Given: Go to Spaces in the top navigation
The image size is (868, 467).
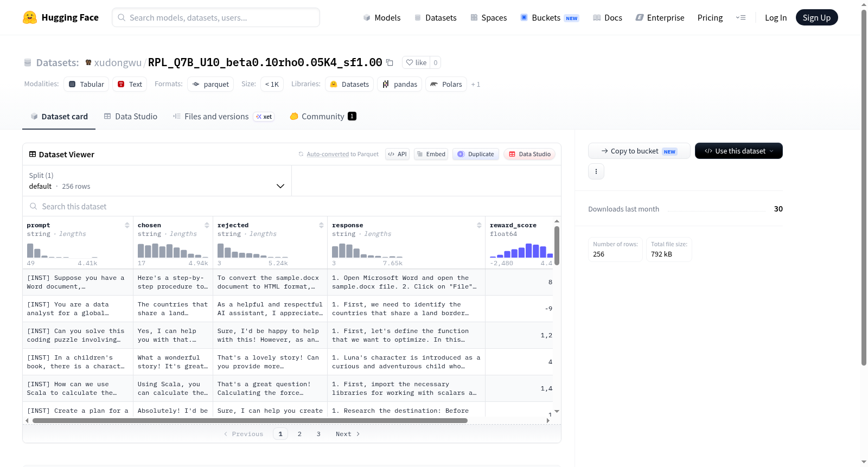Looking at the screenshot, I should (x=488, y=18).
